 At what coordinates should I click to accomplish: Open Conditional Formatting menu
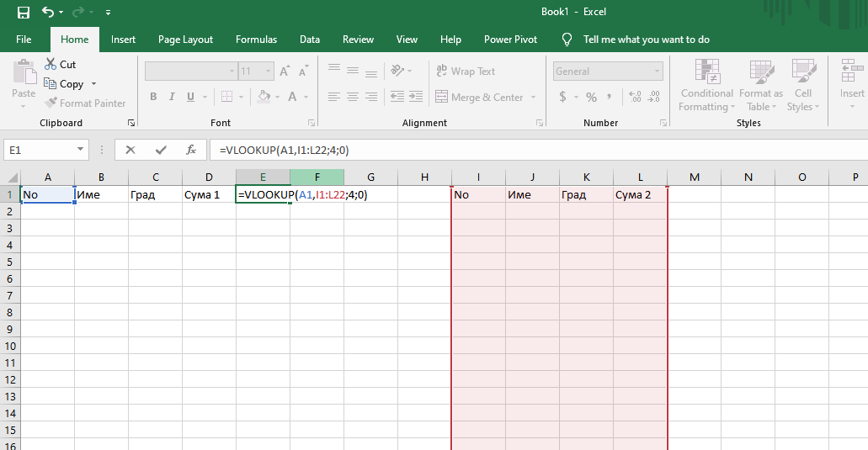706,86
